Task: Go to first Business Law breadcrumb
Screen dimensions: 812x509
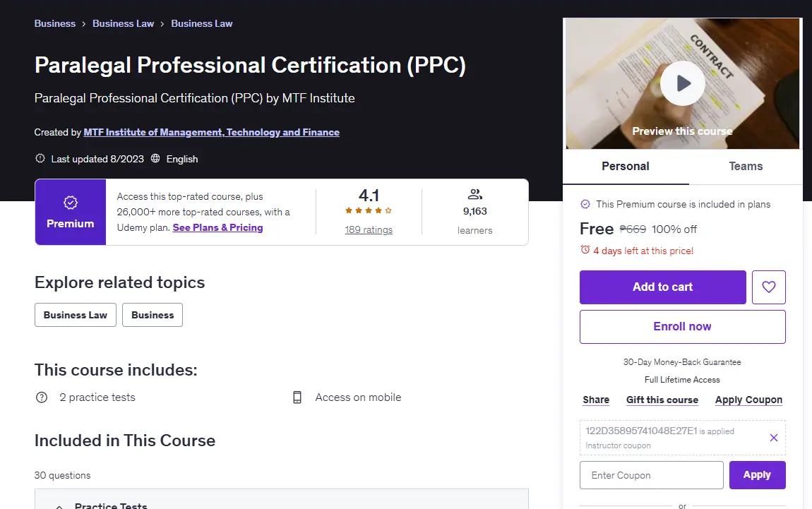Action: (124, 23)
